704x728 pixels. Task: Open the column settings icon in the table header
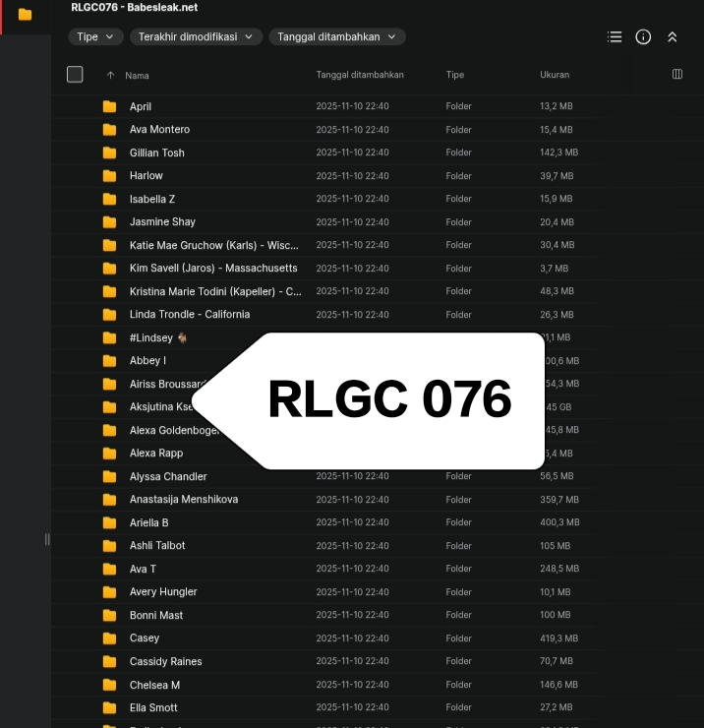(x=677, y=74)
